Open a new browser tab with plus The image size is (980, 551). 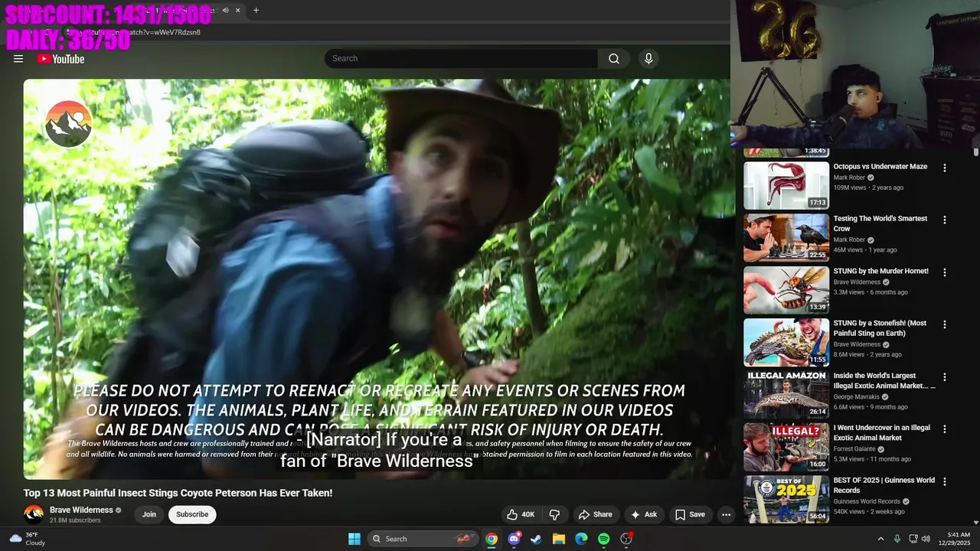pos(256,10)
